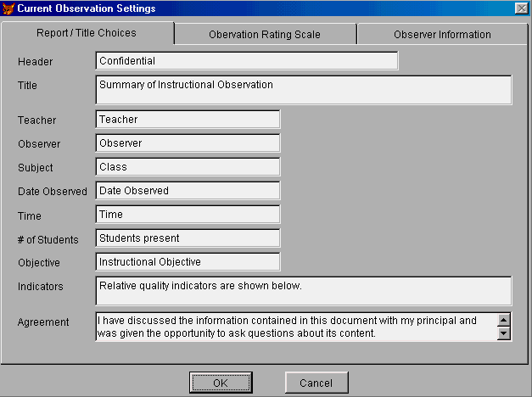This screenshot has height=397, width=532.
Task: Focus the Time input field
Action: 188,214
